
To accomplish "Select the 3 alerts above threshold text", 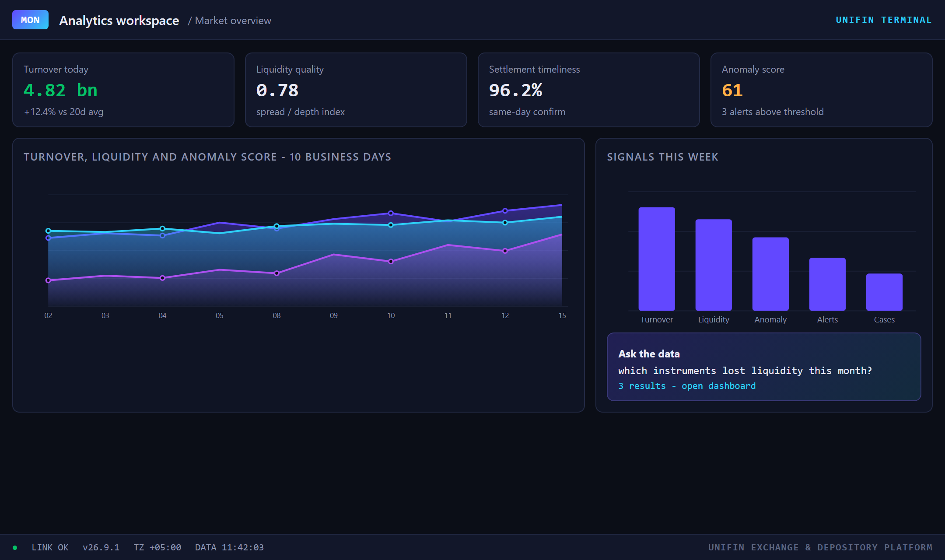I will point(773,112).
